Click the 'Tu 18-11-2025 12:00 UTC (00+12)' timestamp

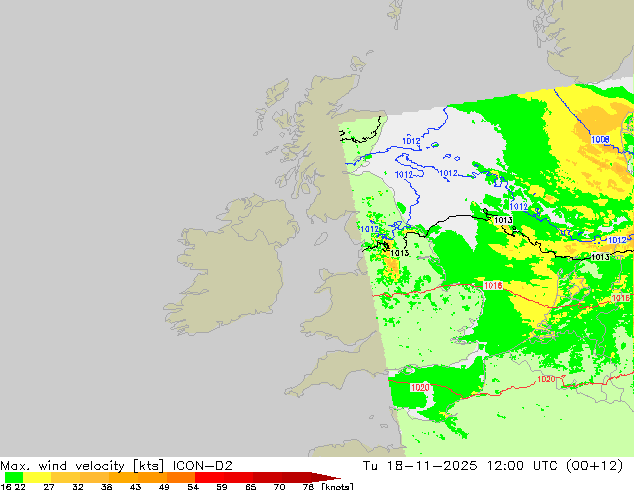click(x=492, y=466)
